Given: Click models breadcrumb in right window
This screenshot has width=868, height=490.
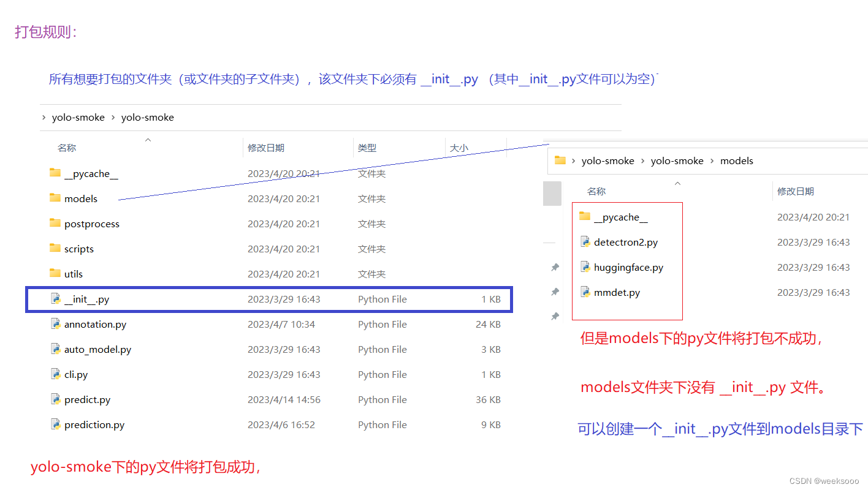Looking at the screenshot, I should click(x=737, y=161).
